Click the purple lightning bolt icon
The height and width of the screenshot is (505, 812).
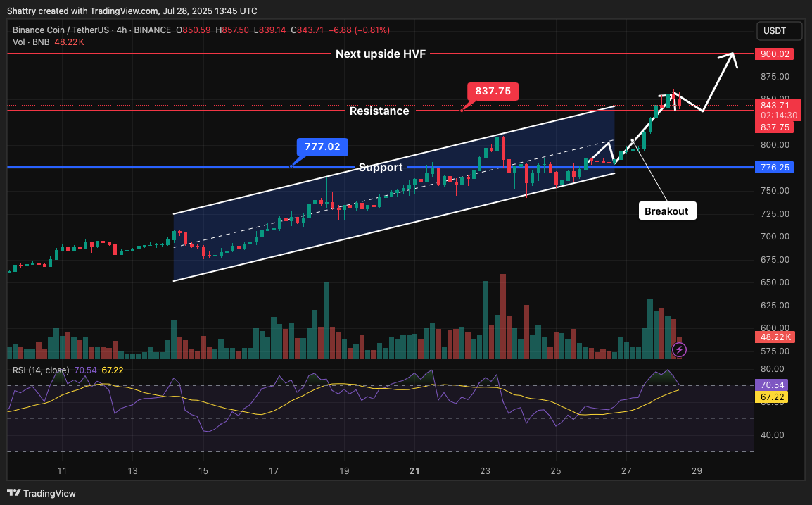679,350
